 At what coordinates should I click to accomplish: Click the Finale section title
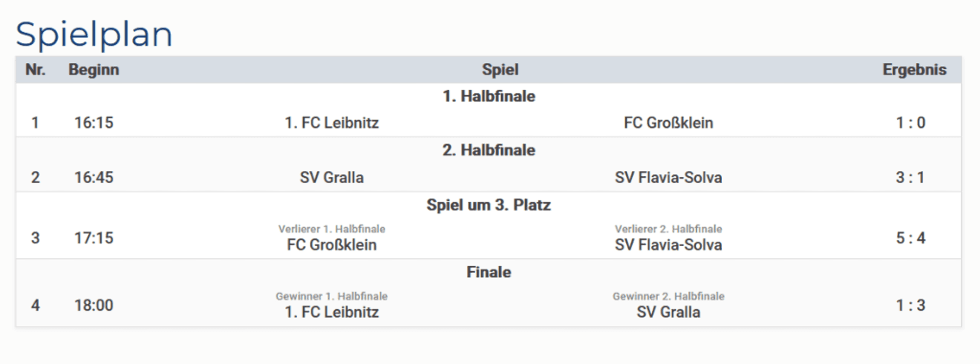click(488, 272)
